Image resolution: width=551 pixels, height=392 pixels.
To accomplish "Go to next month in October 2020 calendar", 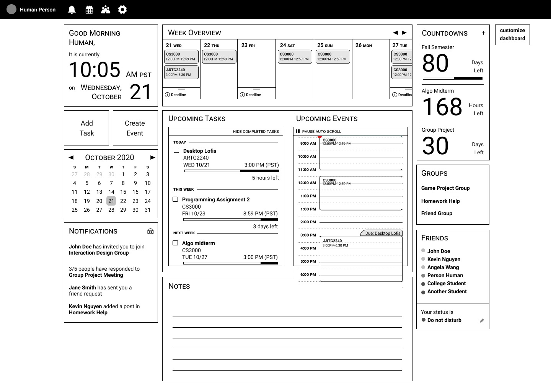I will click(x=153, y=157).
